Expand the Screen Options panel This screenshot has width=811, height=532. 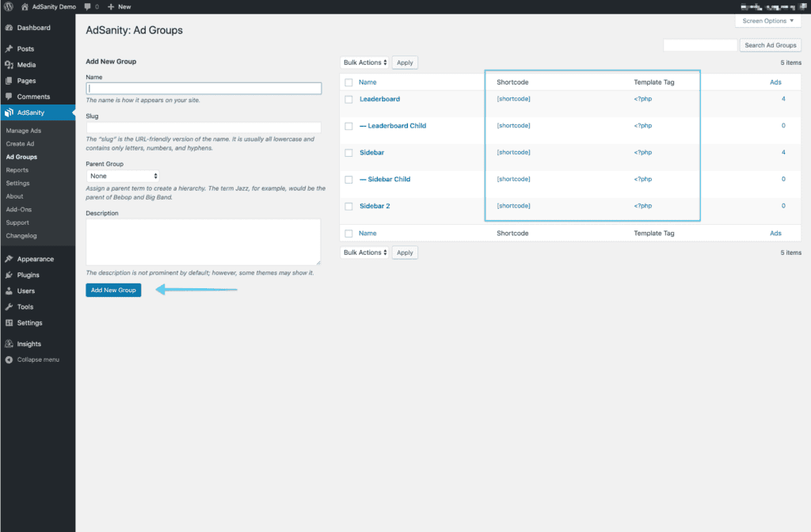click(767, 20)
